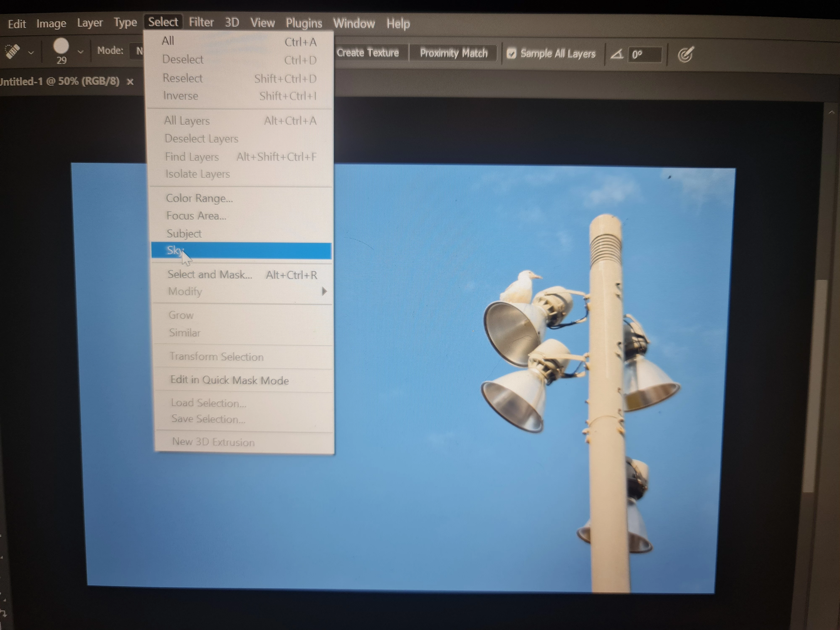Select the Create Texture option
The width and height of the screenshot is (840, 630).
367,53
